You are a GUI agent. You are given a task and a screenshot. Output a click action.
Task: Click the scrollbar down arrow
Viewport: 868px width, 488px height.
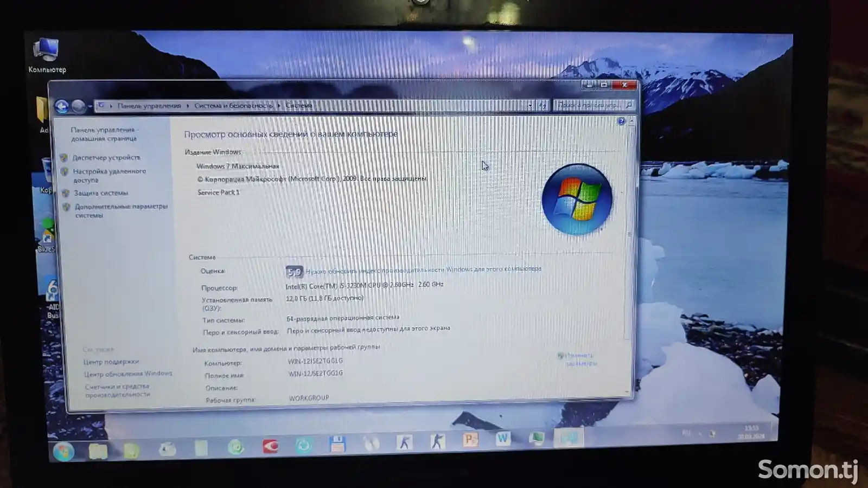[628, 391]
